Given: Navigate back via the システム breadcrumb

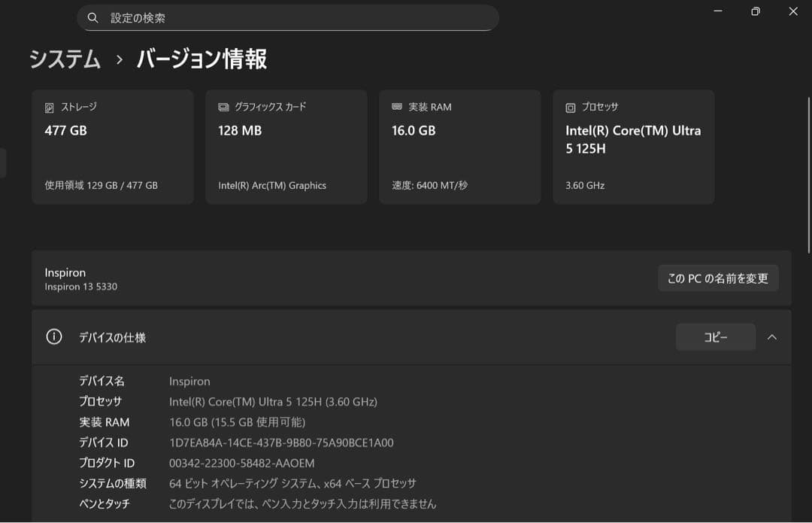Looking at the screenshot, I should pyautogui.click(x=65, y=59).
